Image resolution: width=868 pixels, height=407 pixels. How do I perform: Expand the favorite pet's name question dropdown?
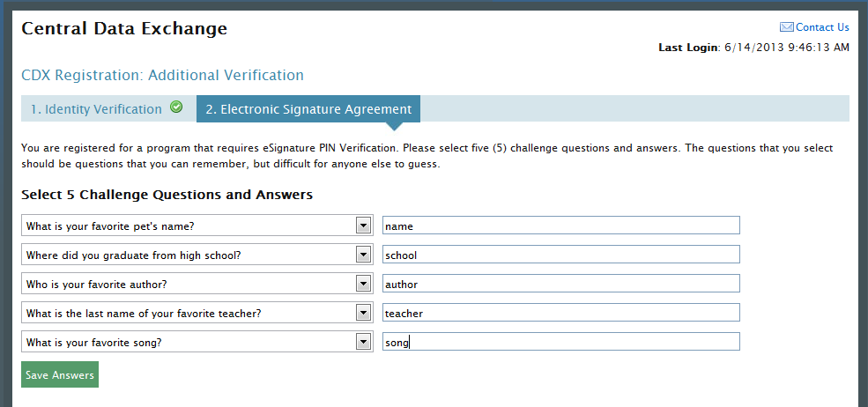pos(362,226)
